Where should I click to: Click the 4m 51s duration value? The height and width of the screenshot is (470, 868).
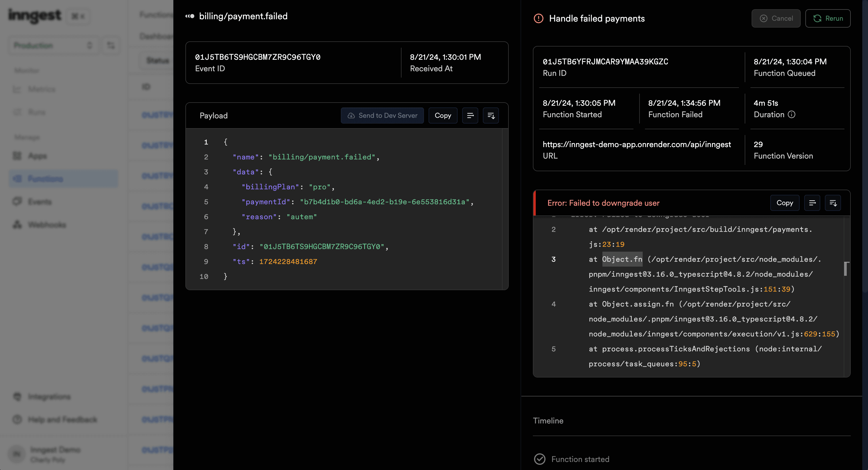(x=766, y=103)
